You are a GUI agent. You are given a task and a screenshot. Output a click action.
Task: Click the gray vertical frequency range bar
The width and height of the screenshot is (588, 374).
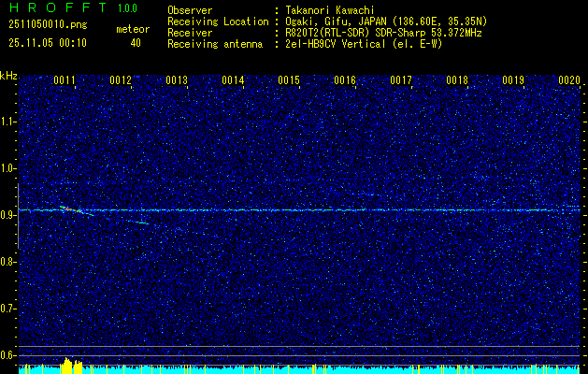coord(18,216)
